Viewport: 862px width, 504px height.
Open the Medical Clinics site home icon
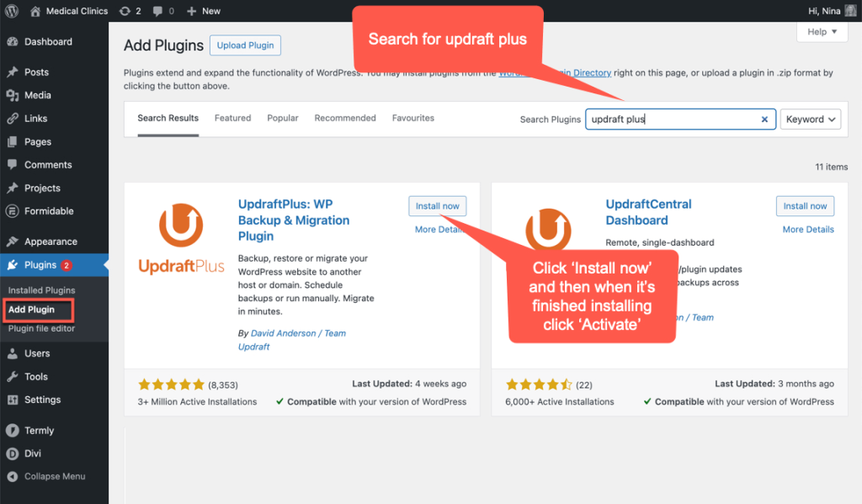(x=35, y=11)
